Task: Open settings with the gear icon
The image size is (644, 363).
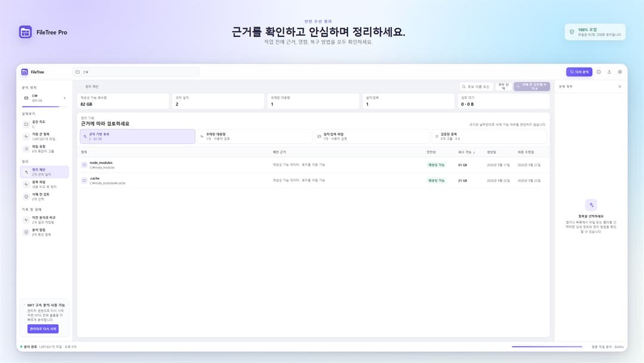Action: pyautogui.click(x=620, y=72)
